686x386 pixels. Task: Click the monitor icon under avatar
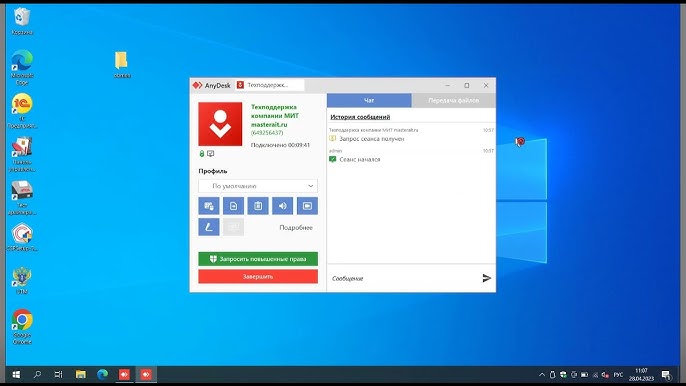(210, 154)
